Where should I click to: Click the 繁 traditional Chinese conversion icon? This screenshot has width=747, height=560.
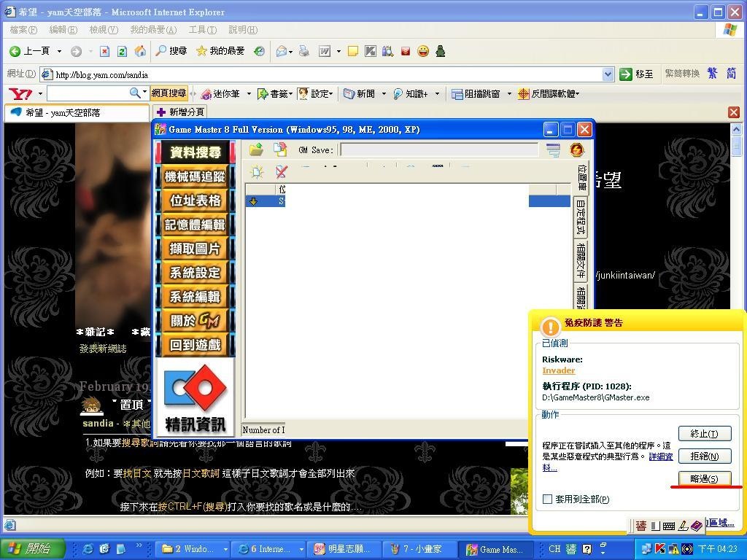pyautogui.click(x=712, y=74)
